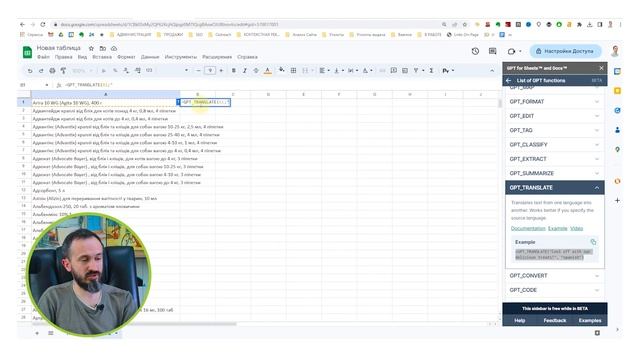Open the fill color picker
Image resolution: width=640 pixels, height=360 pixels.
coord(282,71)
